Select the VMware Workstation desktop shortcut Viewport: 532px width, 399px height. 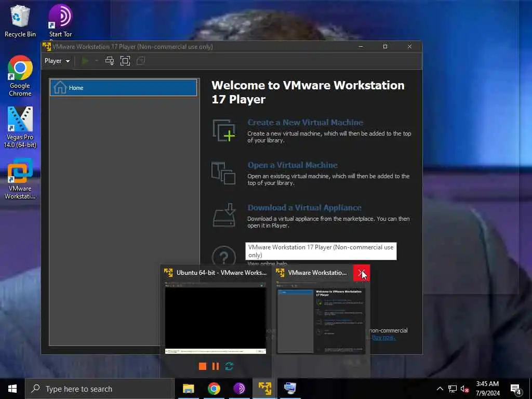click(x=20, y=179)
